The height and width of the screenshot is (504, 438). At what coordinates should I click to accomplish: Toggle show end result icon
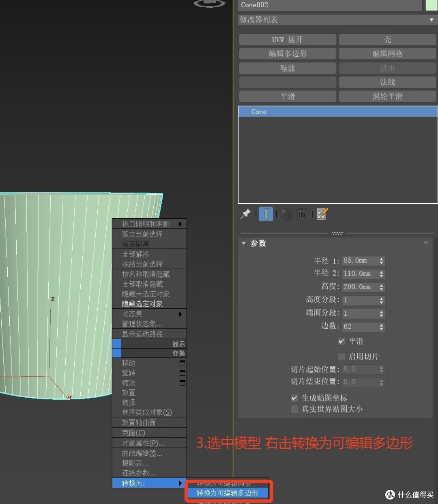266,214
